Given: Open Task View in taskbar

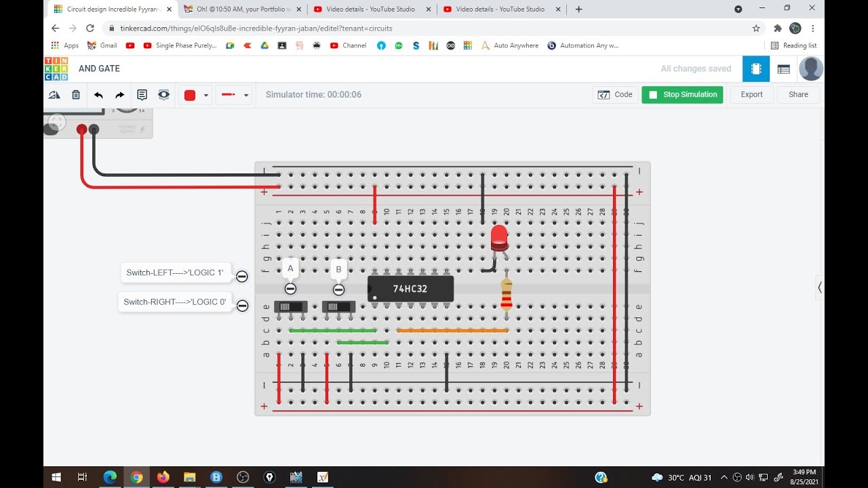Looking at the screenshot, I should point(83,477).
